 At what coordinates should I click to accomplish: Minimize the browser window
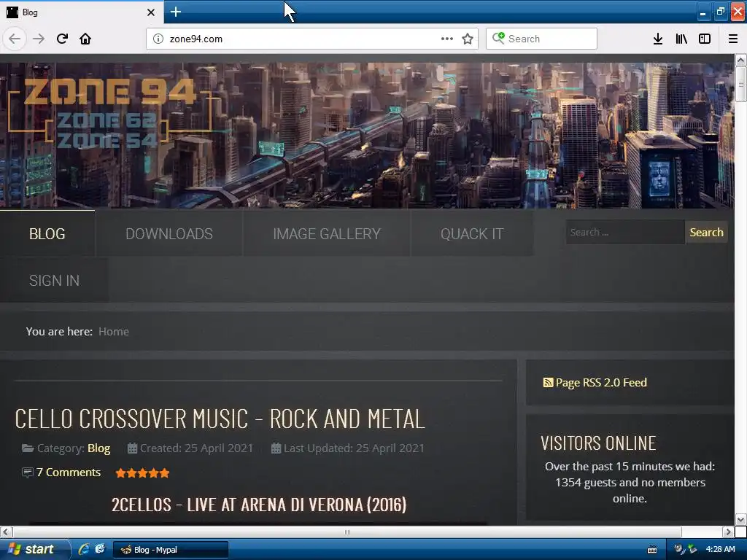tap(703, 12)
